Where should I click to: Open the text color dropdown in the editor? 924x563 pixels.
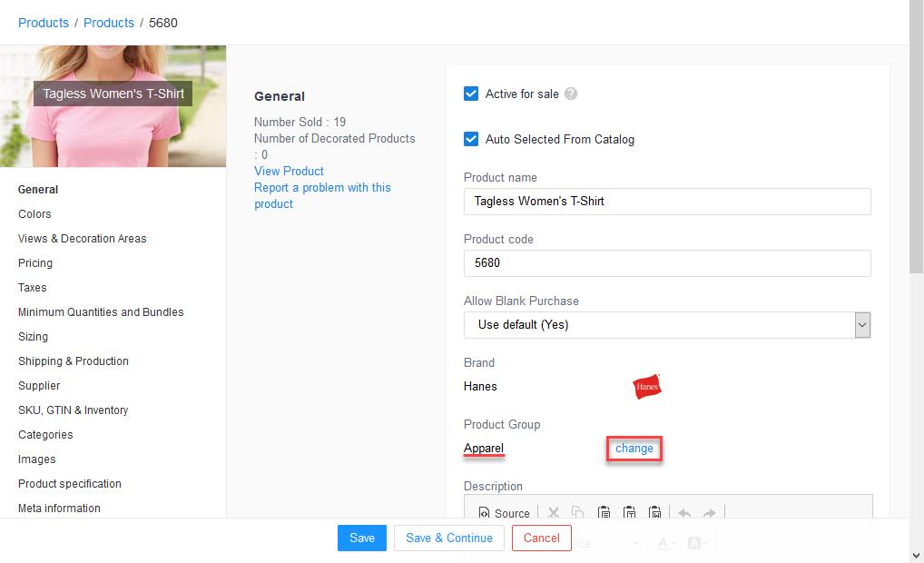coord(664,542)
